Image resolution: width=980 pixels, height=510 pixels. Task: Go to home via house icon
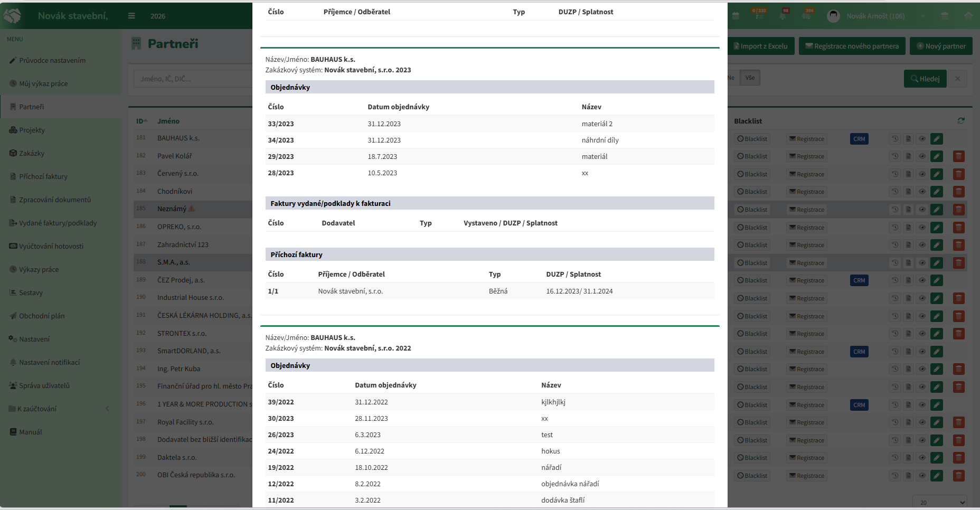tap(968, 16)
